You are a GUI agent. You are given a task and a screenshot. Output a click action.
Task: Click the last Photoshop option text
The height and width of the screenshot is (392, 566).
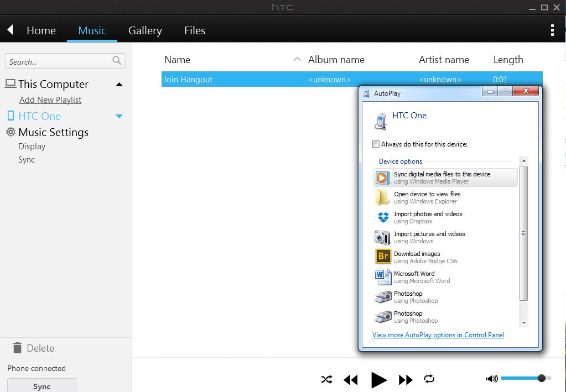[x=416, y=317]
